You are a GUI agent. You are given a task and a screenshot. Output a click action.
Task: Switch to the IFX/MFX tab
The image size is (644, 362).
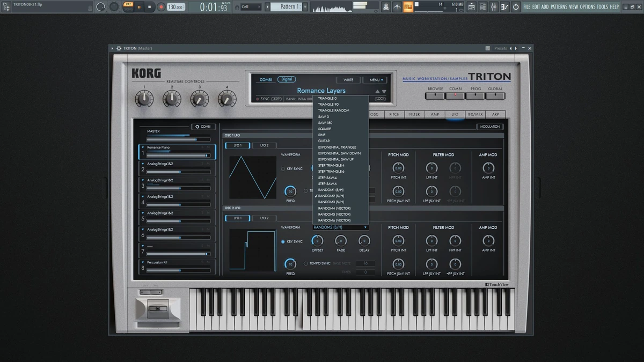pos(475,114)
